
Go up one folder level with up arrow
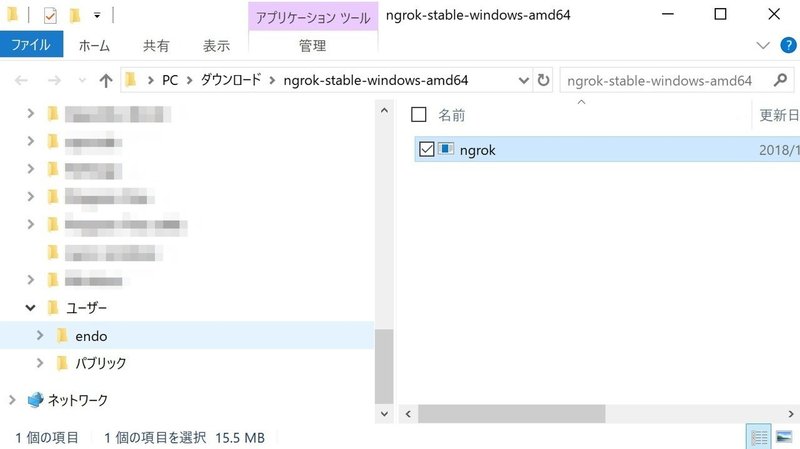coord(106,80)
